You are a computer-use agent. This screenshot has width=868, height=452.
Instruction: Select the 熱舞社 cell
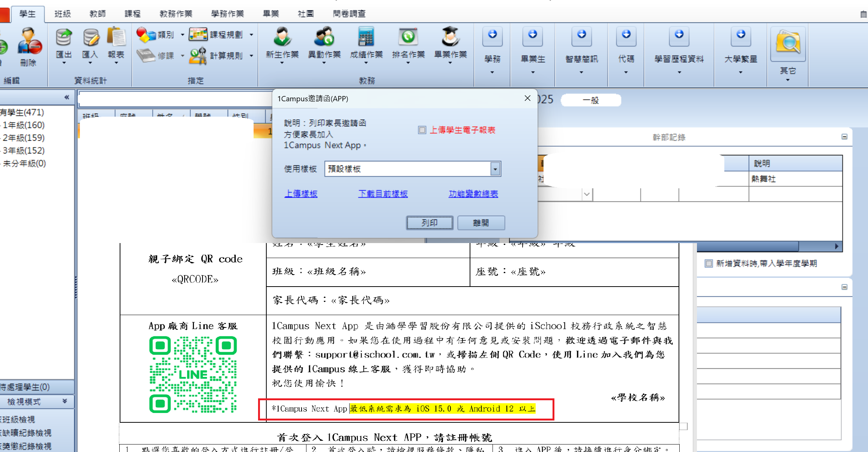796,179
